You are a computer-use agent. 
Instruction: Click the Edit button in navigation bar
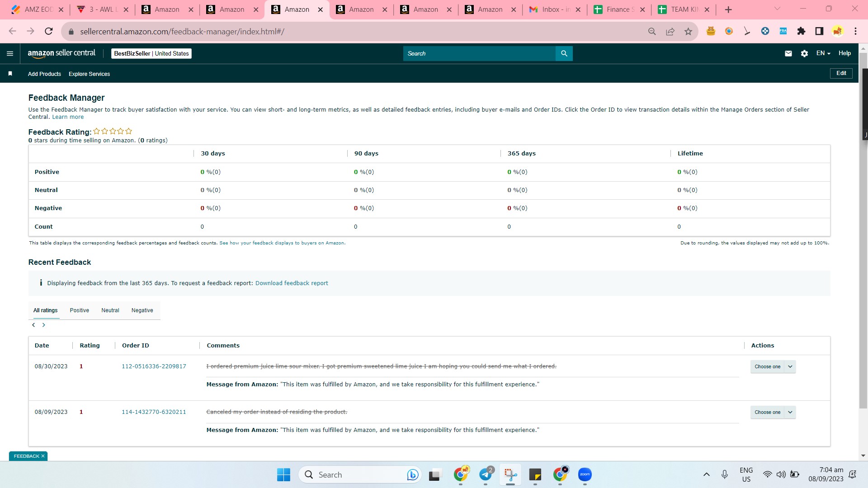pos(841,73)
